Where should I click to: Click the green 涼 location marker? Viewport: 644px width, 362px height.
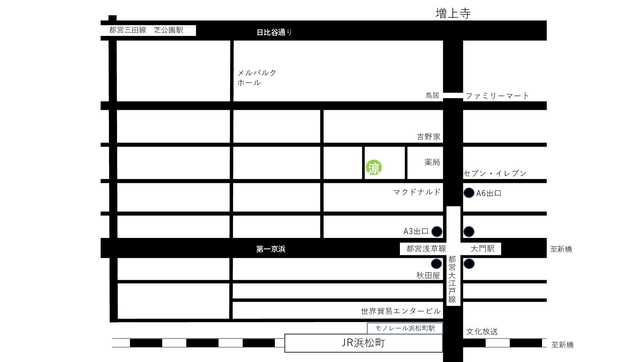coord(373,168)
